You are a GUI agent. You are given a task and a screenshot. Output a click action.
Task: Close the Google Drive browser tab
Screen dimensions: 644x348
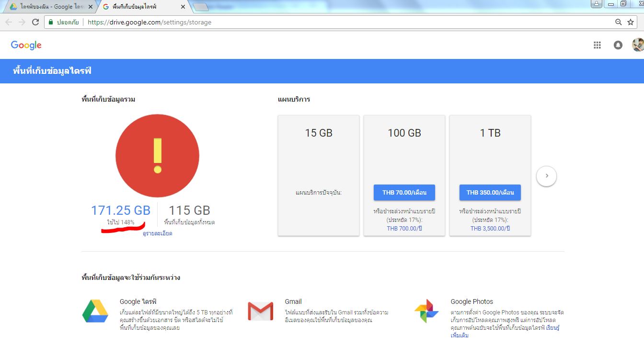[91, 7]
